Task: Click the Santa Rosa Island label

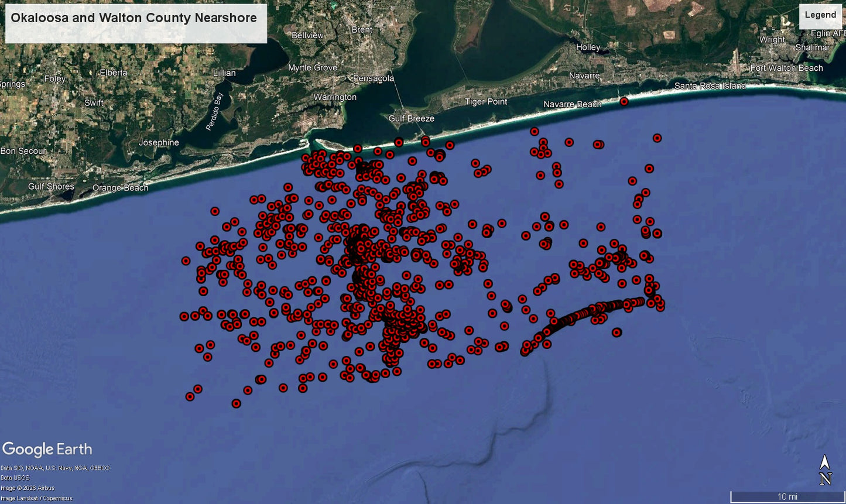Action: pyautogui.click(x=710, y=86)
